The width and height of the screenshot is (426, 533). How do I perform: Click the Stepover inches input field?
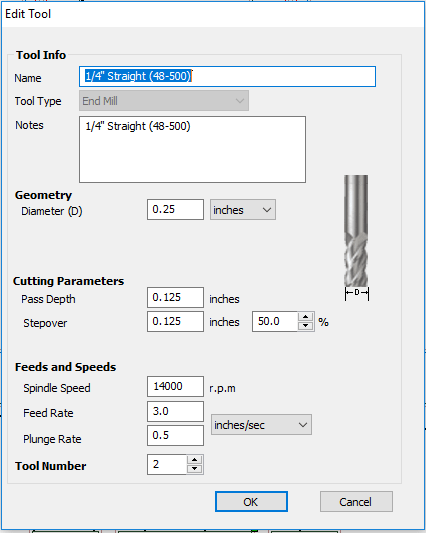(x=175, y=322)
